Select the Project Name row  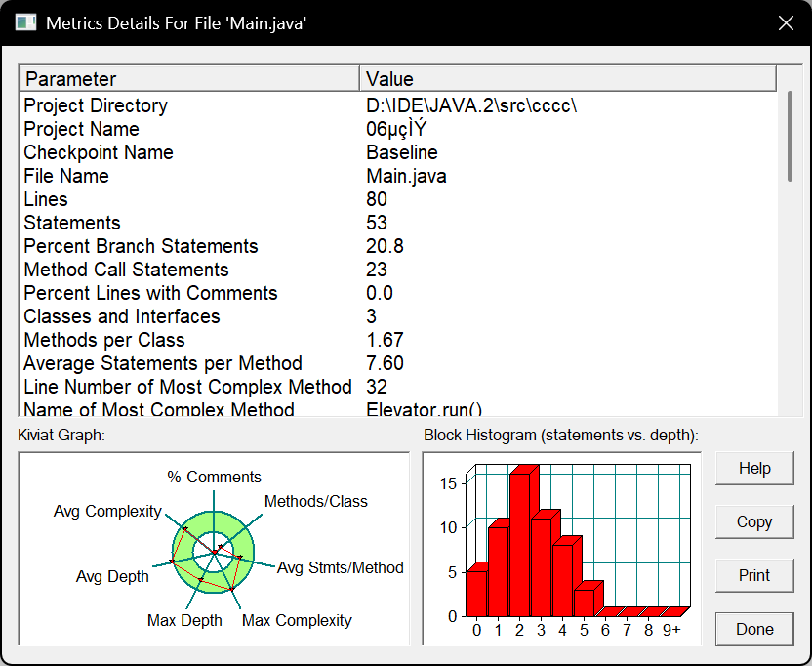(398, 129)
